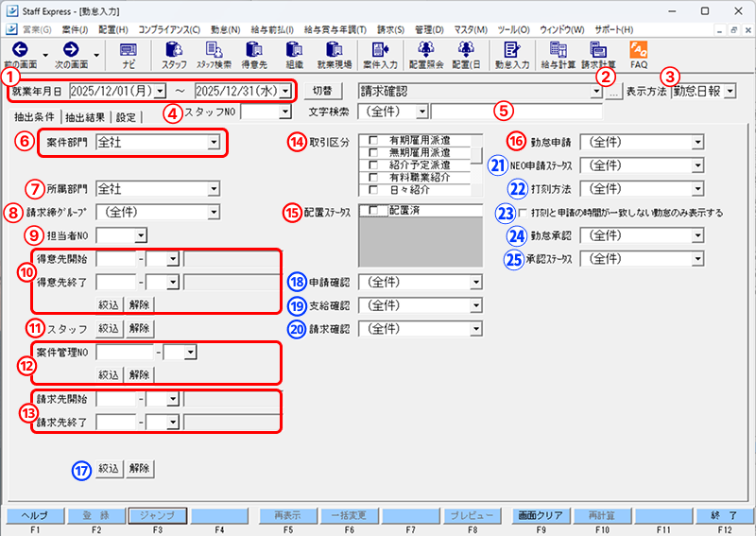Open the 勤怠入力 toolbar icon

point(511,55)
